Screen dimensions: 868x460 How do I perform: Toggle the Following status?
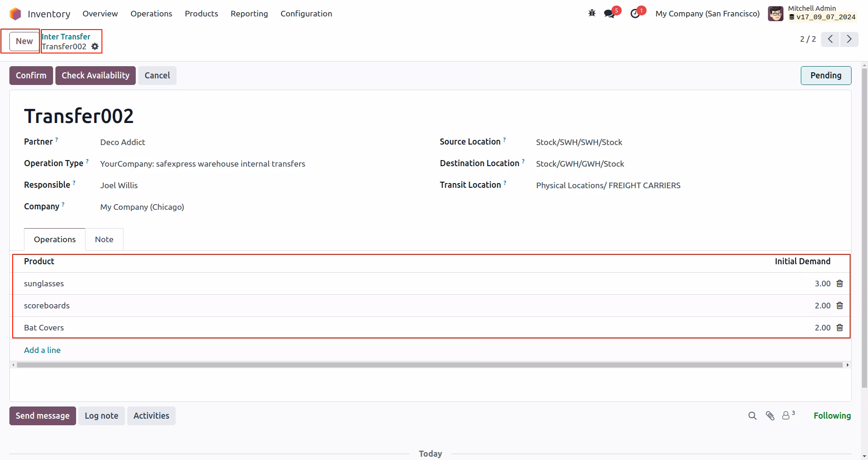pyautogui.click(x=832, y=416)
